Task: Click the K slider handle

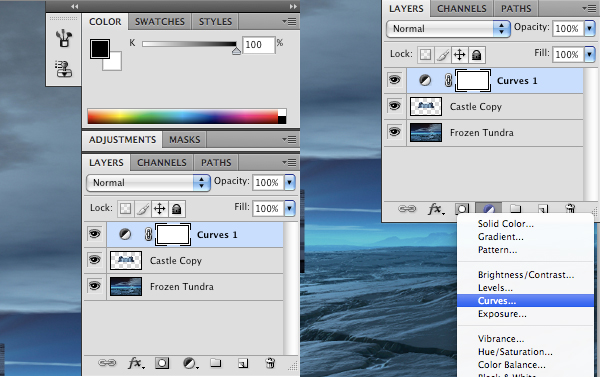Action: [236, 51]
